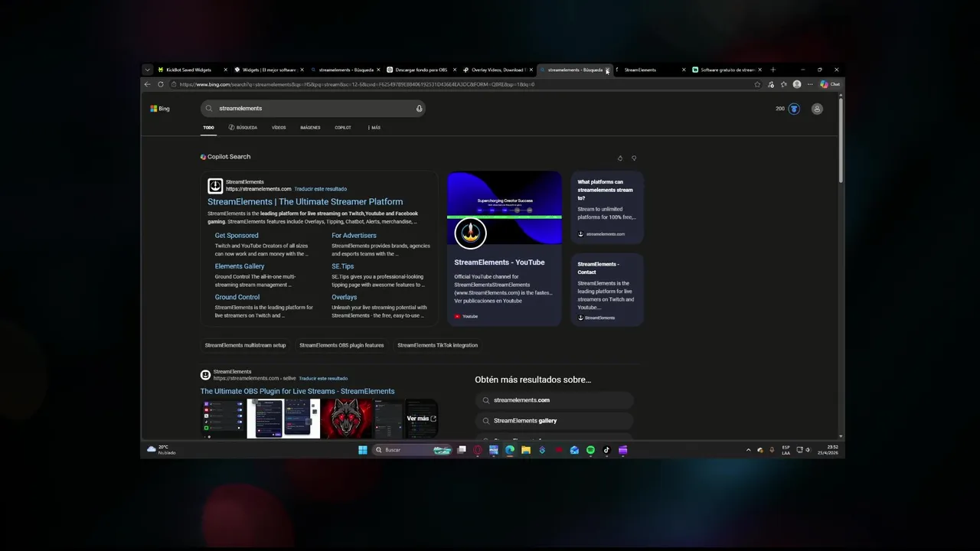Click StreamElements multistream setup suggestion chip
Viewport: 980px width, 551px height.
[x=245, y=345]
